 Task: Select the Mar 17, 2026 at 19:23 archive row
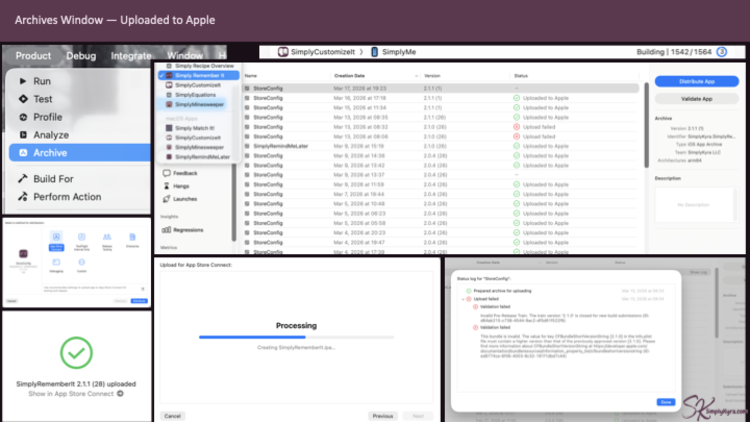click(440, 88)
